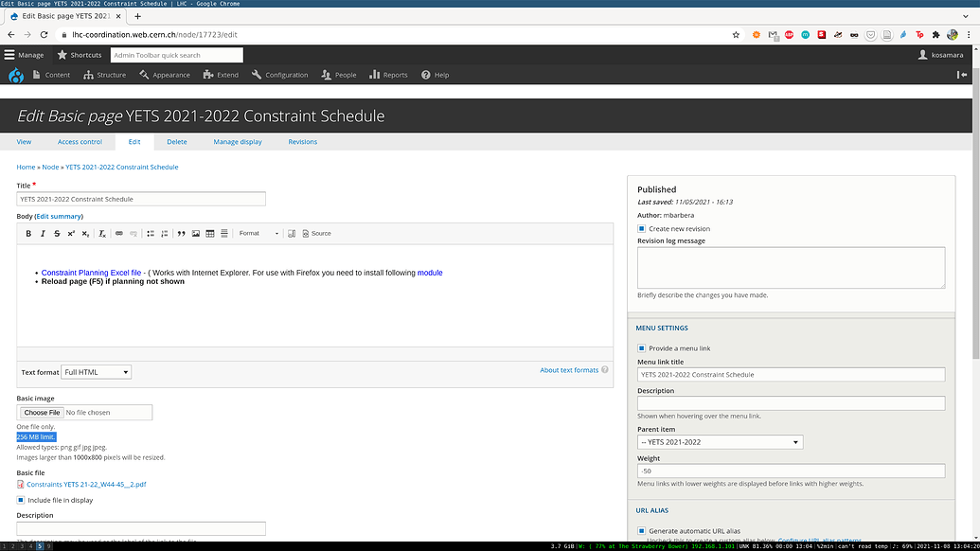The height and width of the screenshot is (551, 980).
Task: Open the Content admin menu
Action: point(51,75)
